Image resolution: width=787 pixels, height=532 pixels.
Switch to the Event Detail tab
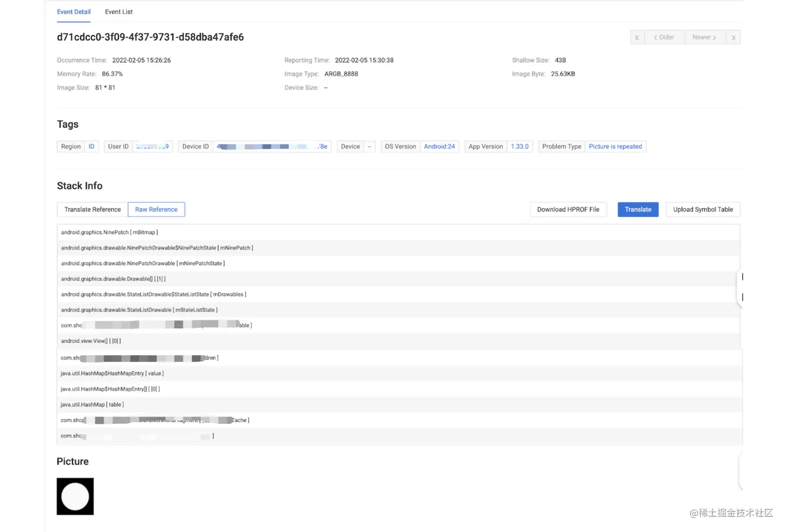[x=73, y=11]
